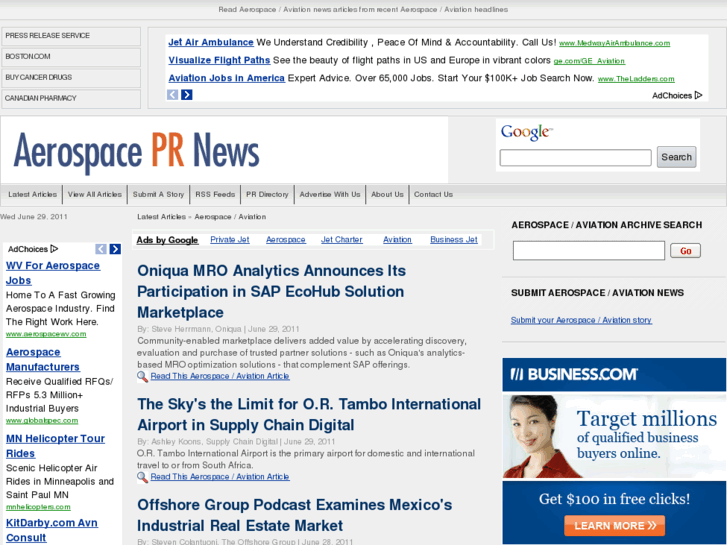This screenshot has height=545, width=727.
Task: Click Jet Charter ad link
Action: tap(342, 240)
